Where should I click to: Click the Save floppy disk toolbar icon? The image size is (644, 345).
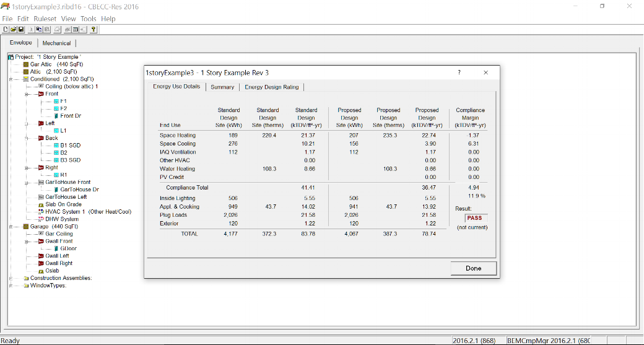21,29
